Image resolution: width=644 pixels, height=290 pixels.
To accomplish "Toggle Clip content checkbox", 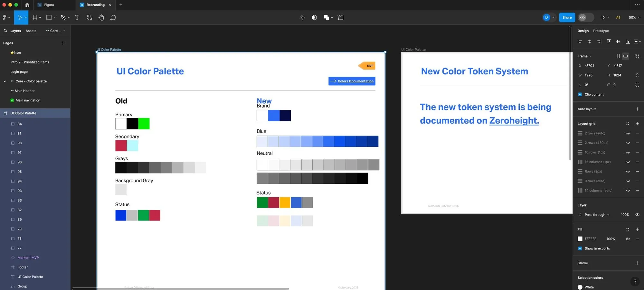I will click(580, 94).
